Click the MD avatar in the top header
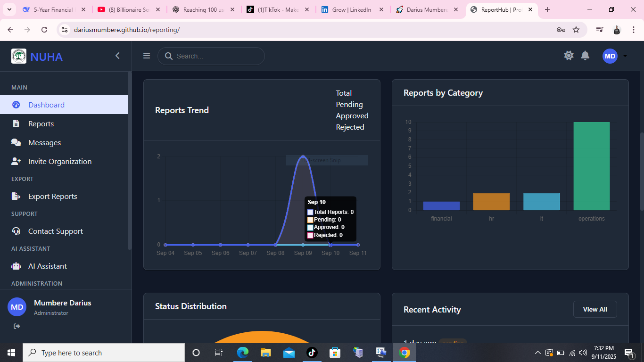Screen dimensions: 644x362 coord(610,56)
